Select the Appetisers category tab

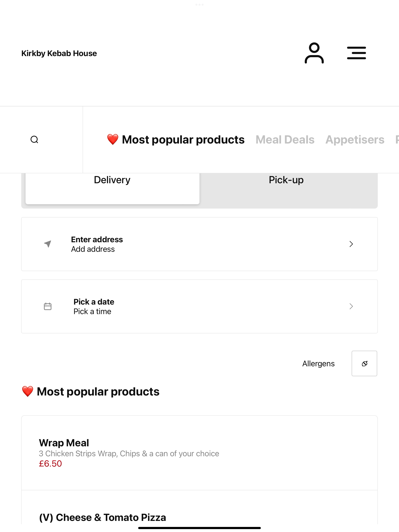(355, 139)
